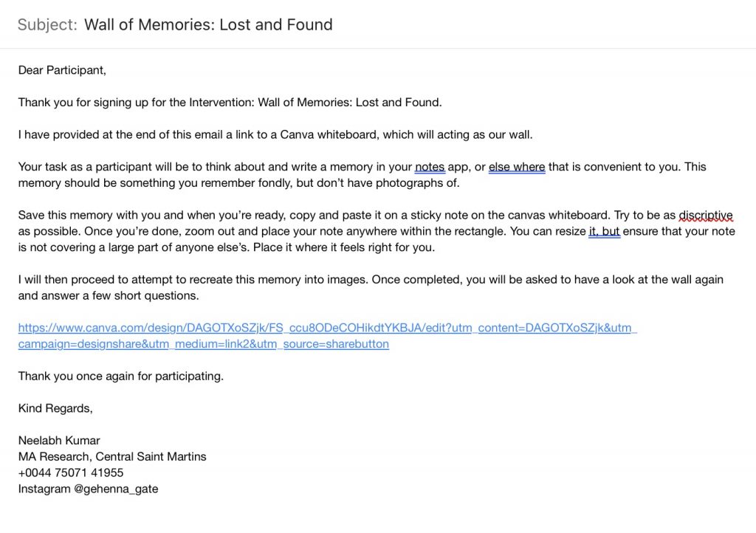Click the "answer a few short questions" line

point(109,296)
